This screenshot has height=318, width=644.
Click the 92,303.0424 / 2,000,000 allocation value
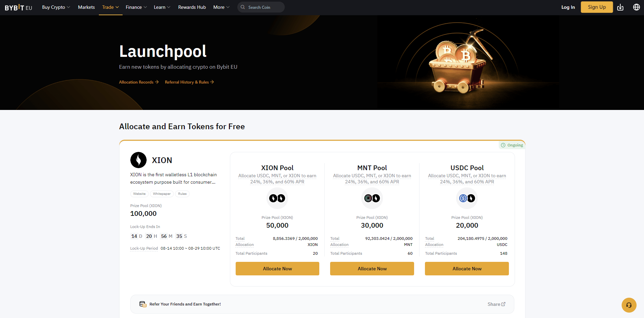389,238
